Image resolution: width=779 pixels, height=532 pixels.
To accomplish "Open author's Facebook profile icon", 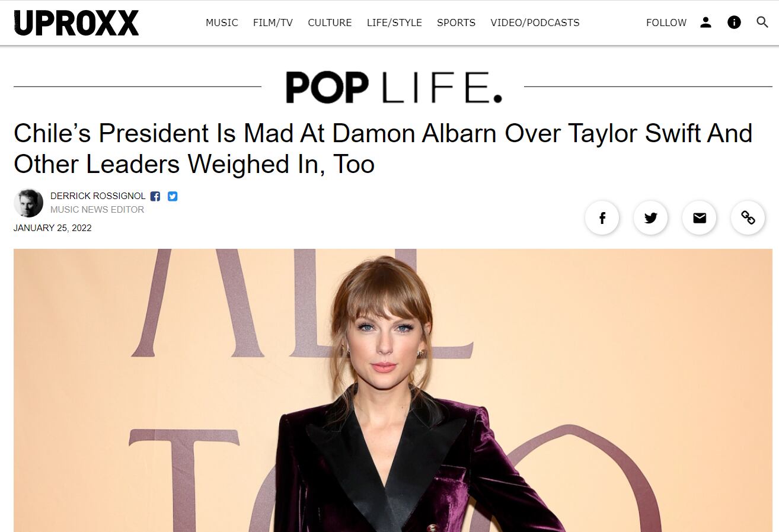I will (x=155, y=196).
